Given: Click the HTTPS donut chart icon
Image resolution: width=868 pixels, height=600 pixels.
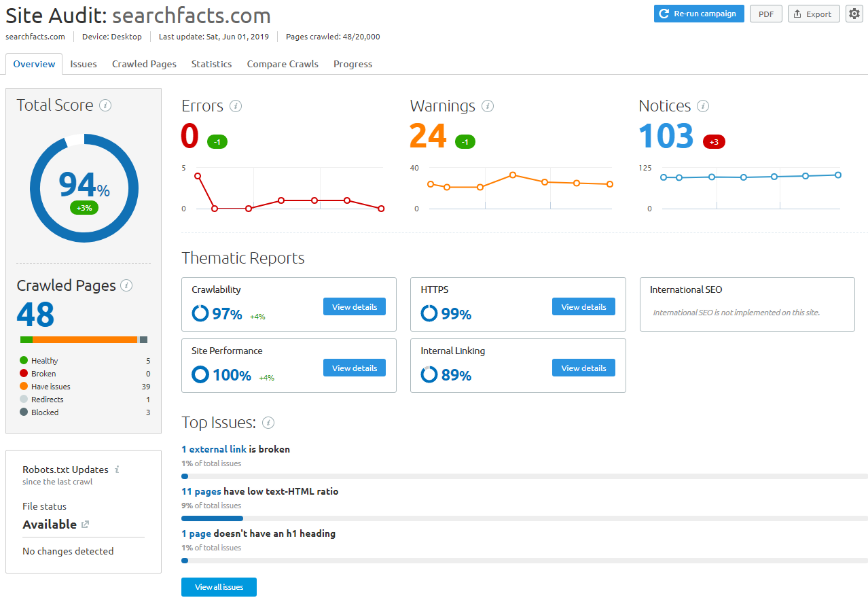Looking at the screenshot, I should point(429,313).
